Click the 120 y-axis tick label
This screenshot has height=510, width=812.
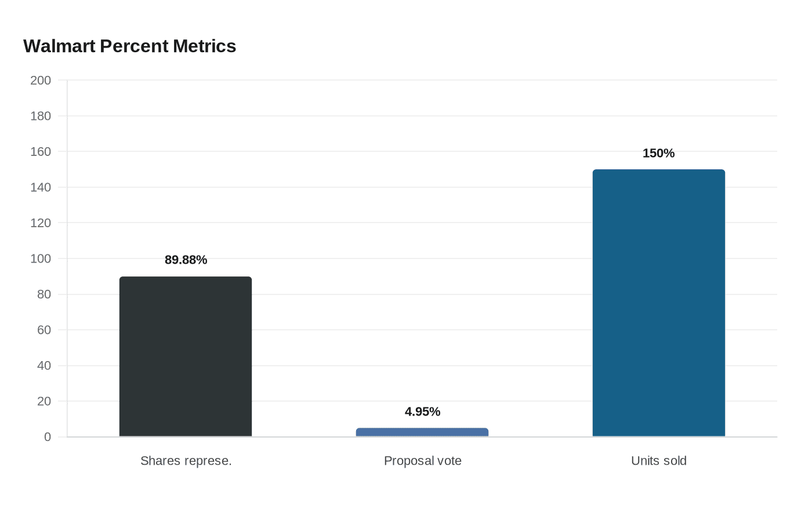coord(41,223)
